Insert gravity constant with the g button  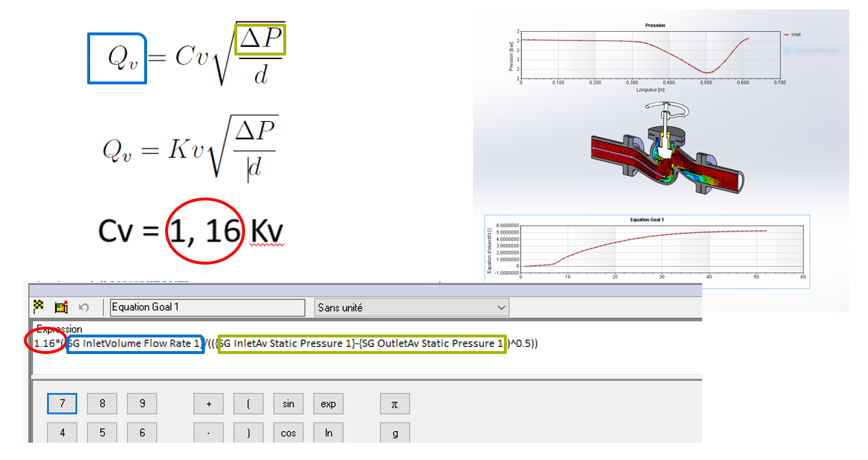[394, 433]
